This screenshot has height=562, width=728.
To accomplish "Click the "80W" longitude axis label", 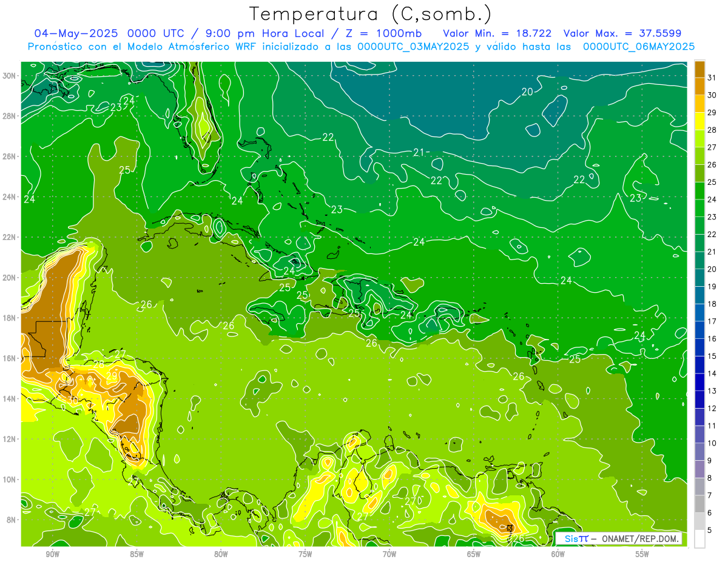I will [221, 554].
